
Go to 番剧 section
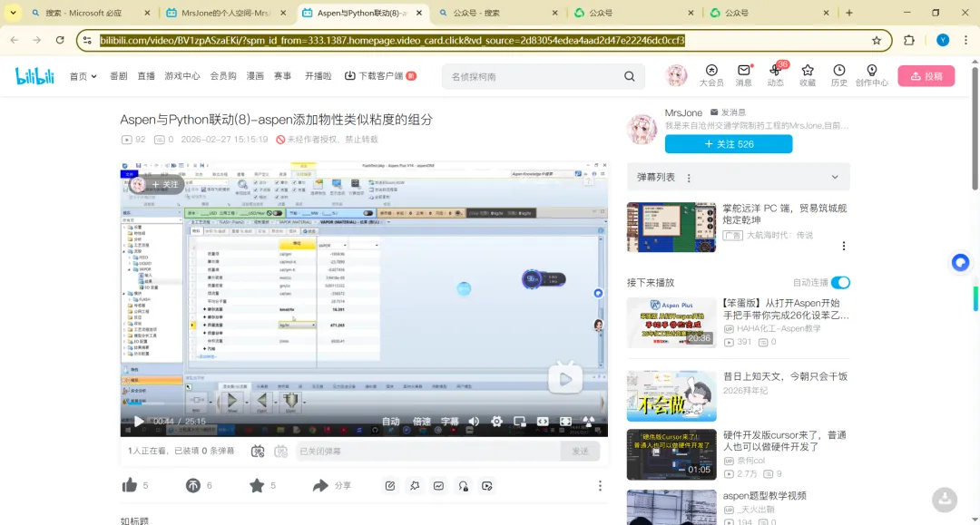(x=118, y=76)
